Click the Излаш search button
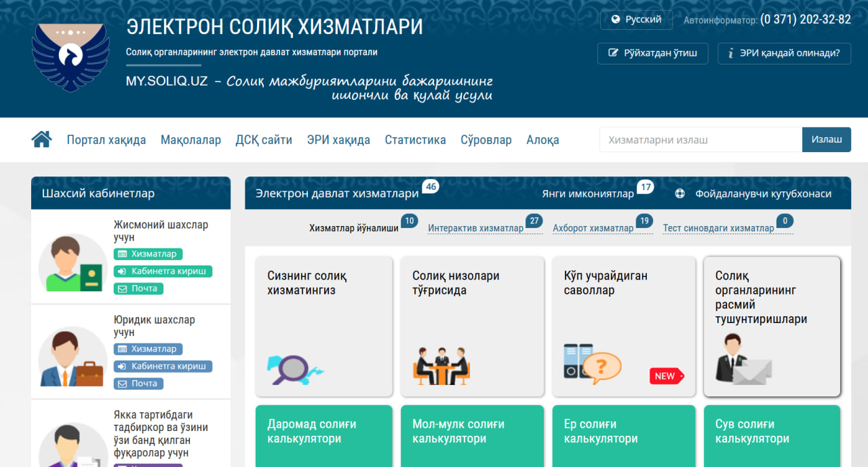Viewport: 868px width, 467px height. pos(826,139)
